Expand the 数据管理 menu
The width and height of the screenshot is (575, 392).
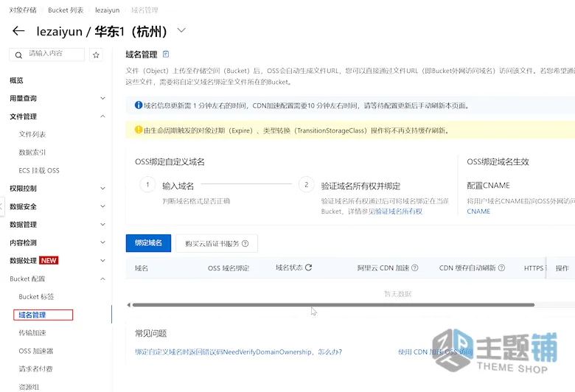click(x=57, y=225)
